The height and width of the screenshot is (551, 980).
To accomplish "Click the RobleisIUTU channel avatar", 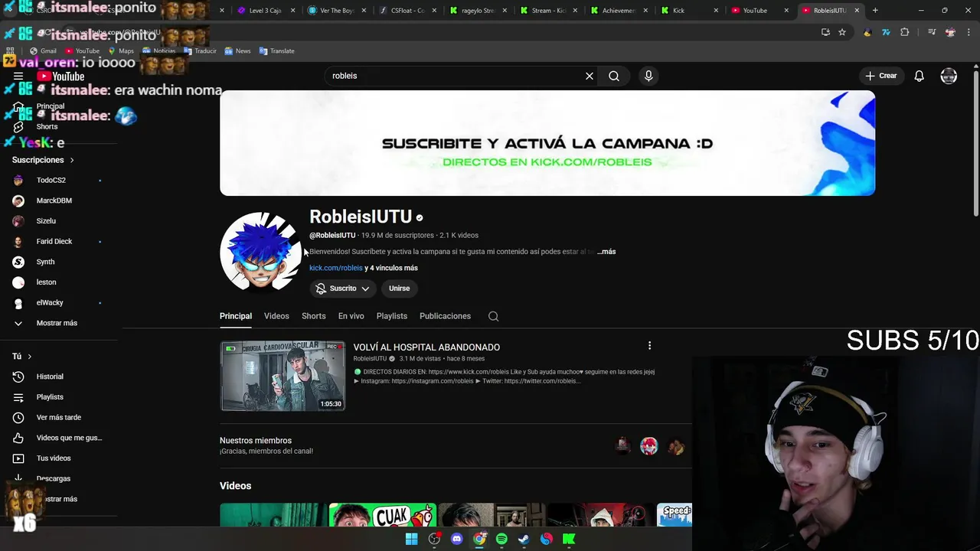I will coord(260,253).
